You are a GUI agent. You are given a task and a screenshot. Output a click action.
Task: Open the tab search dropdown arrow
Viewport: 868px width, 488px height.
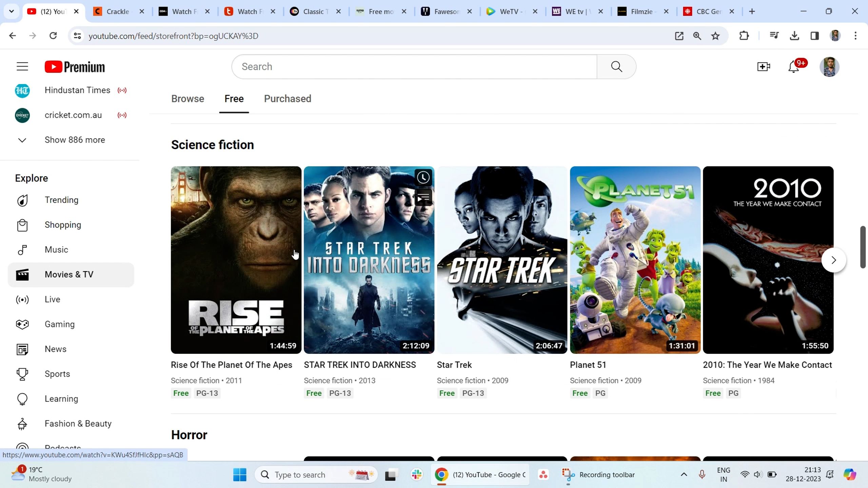coord(12,12)
